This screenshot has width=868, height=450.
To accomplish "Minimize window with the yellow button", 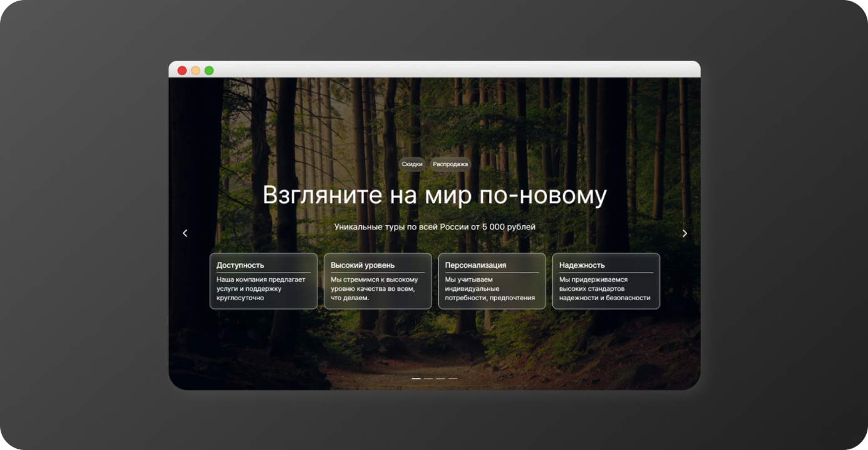I will click(195, 70).
